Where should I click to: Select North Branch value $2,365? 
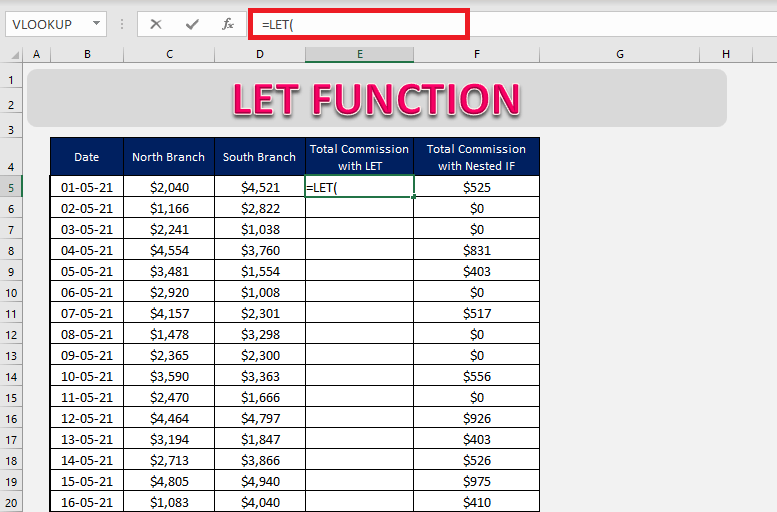tap(169, 355)
